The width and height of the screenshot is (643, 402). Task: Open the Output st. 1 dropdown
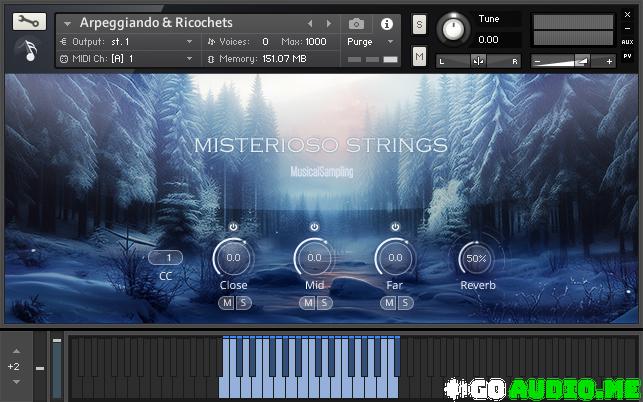[127, 42]
